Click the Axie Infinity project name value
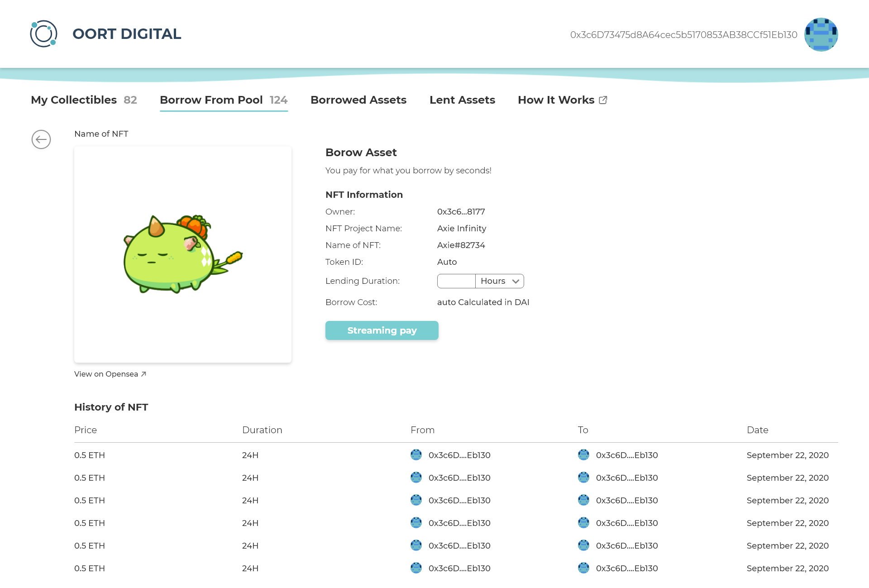Screen dimensions: 869x588 point(462,229)
